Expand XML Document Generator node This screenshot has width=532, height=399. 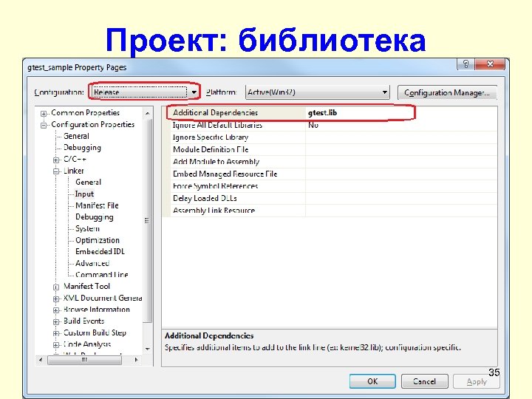point(56,299)
